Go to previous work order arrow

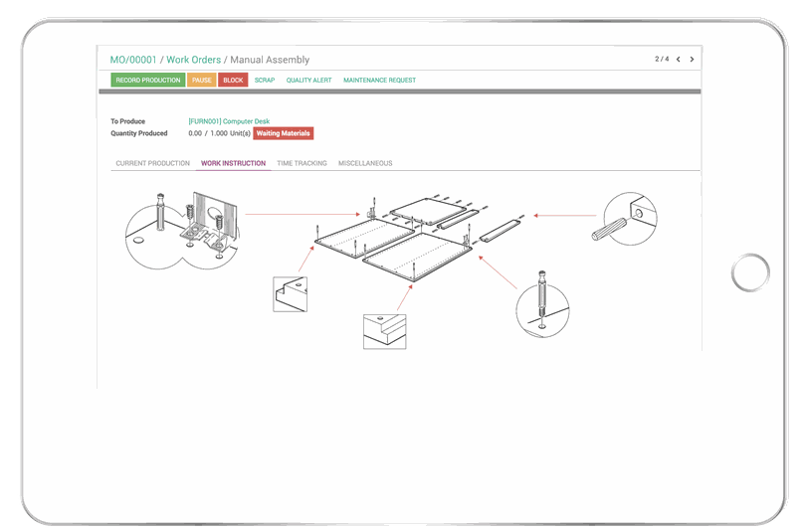pyautogui.click(x=679, y=60)
